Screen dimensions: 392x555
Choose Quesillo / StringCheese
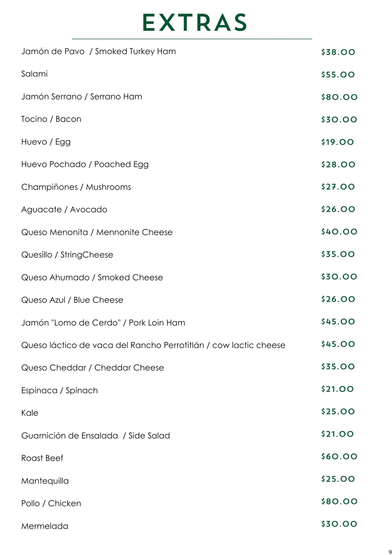tap(67, 255)
